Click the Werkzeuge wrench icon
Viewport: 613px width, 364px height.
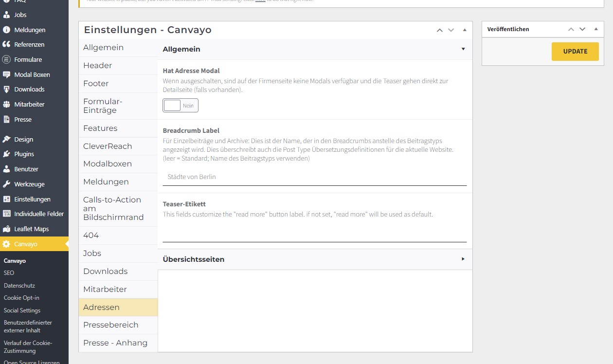click(6, 184)
